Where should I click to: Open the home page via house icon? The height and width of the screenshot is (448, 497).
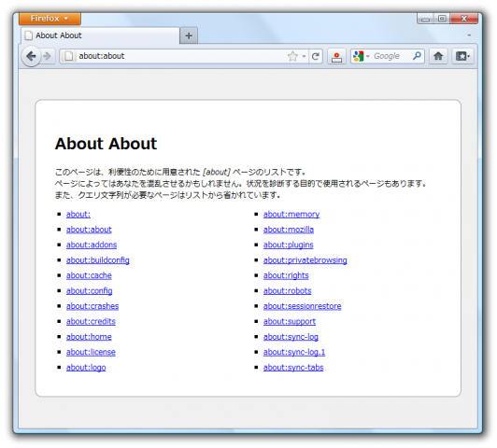click(438, 56)
